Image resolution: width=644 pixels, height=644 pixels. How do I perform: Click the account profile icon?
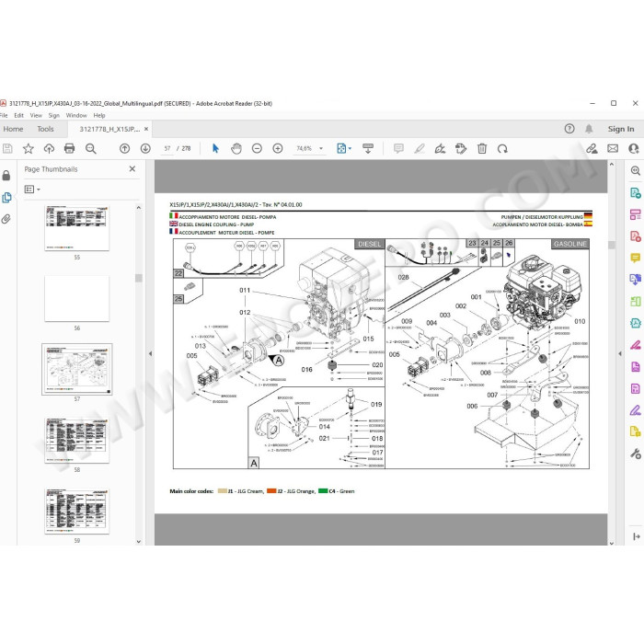pyautogui.click(x=634, y=148)
